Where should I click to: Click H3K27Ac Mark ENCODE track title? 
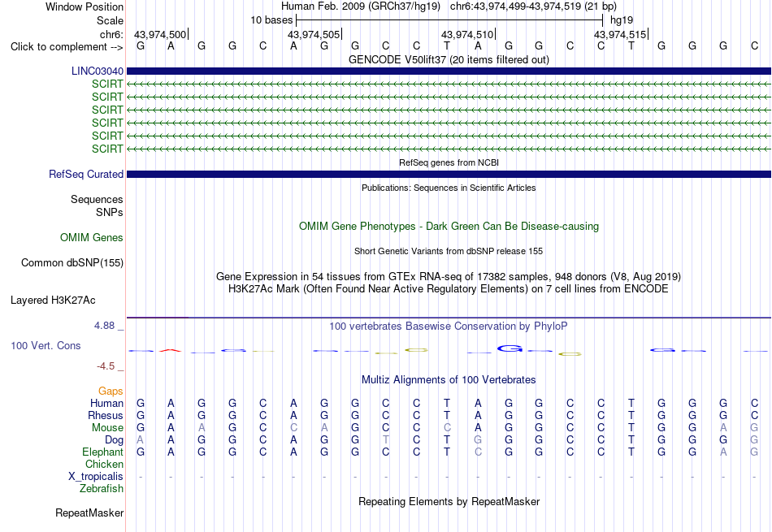point(449,289)
